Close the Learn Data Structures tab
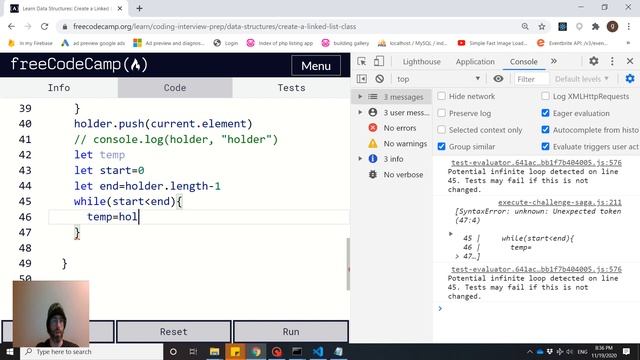This screenshot has width=640, height=360. click(120, 8)
